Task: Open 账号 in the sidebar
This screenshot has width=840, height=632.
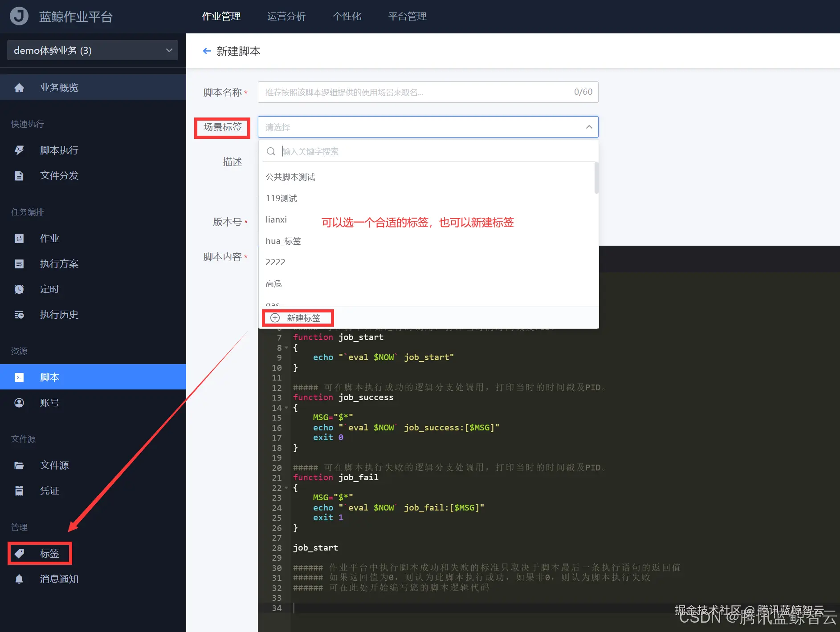Action: [93, 403]
